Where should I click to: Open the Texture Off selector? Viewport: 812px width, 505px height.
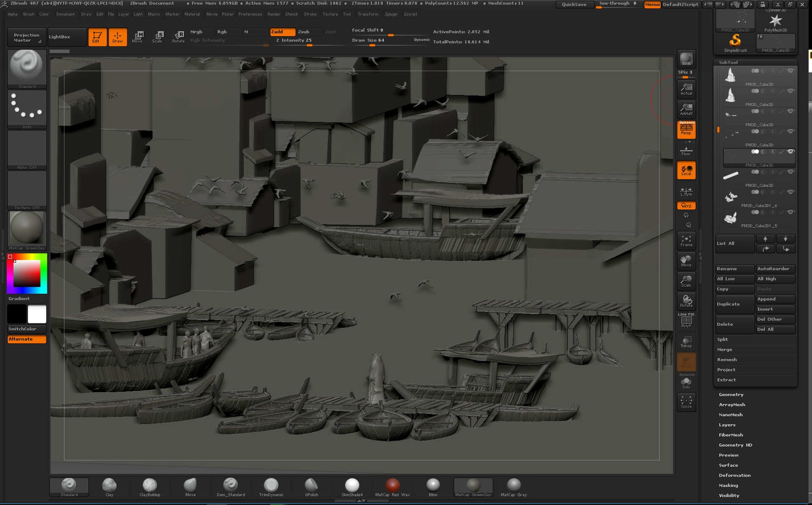tap(27, 190)
